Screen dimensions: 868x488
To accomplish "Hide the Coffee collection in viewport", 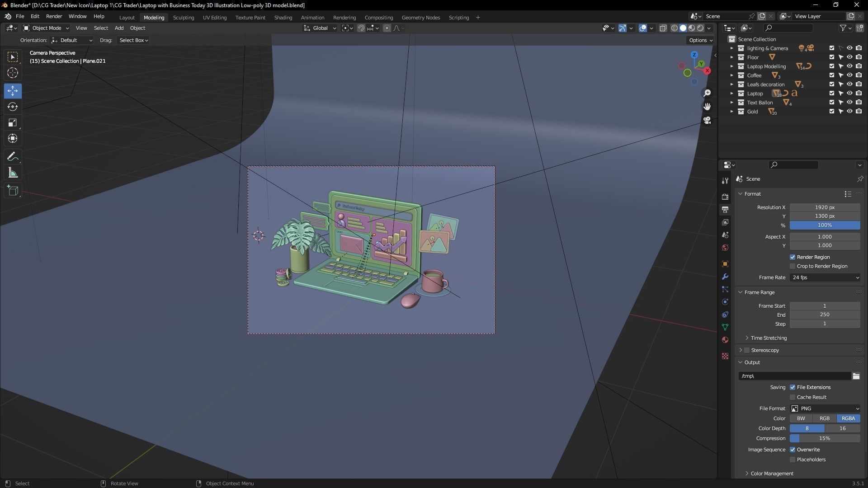I will coord(849,75).
